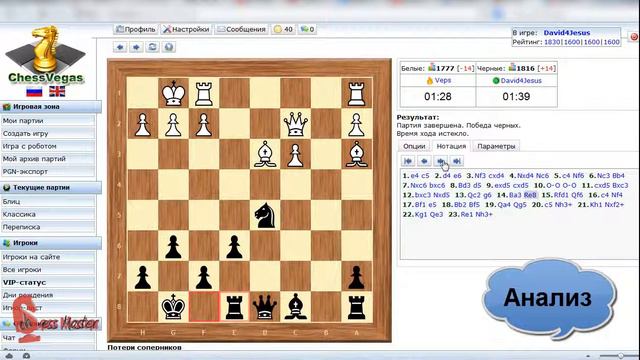
Task: Open Создать игру in sidebar
Action: [x=48, y=133]
